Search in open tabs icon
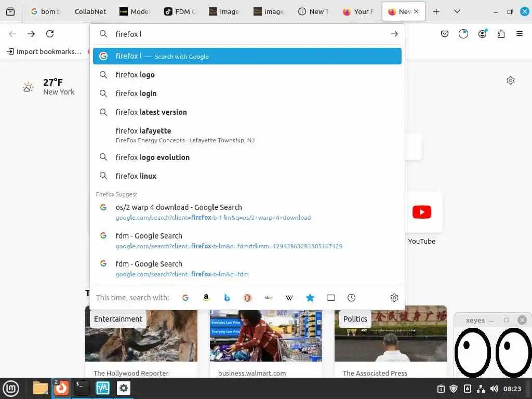 tap(331, 298)
